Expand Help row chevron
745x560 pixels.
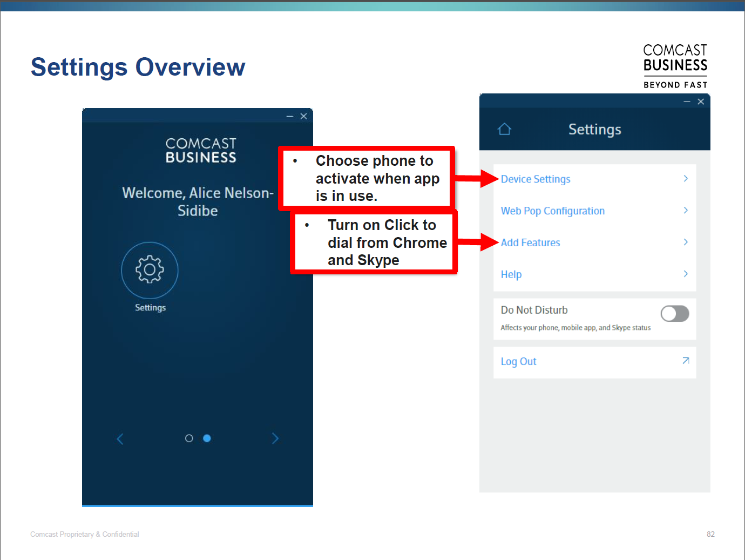click(x=686, y=274)
